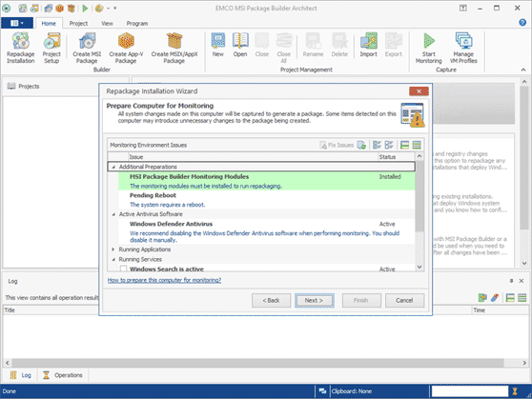Image resolution: width=532 pixels, height=399 pixels.
Task: Collapse the ribbon with the chevron
Action: [523, 70]
